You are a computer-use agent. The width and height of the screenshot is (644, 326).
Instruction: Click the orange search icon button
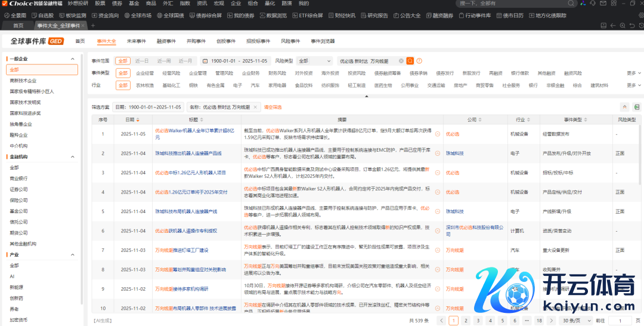point(410,61)
